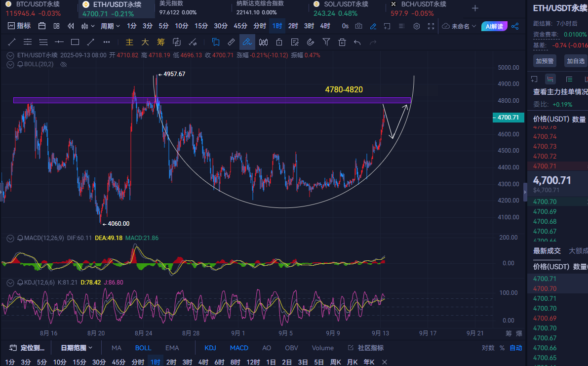This screenshot has width=588, height=366.
Task: Click the rewind replay icon
Action: pos(71,26)
